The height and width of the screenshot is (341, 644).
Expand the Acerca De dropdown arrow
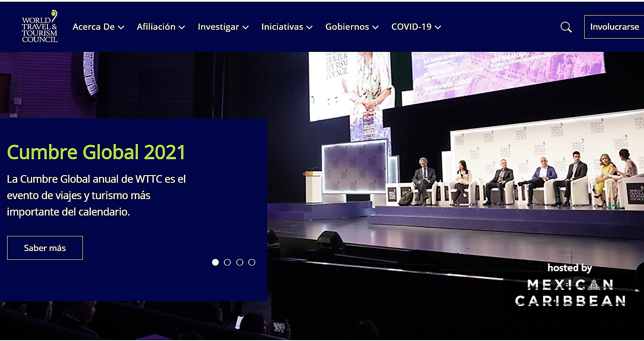click(x=121, y=27)
